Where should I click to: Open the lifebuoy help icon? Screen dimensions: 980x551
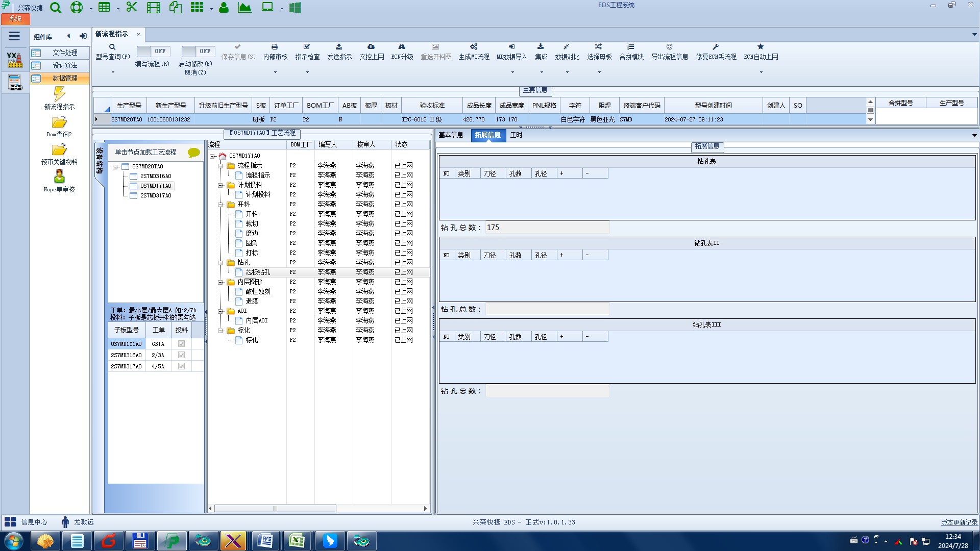(x=77, y=8)
